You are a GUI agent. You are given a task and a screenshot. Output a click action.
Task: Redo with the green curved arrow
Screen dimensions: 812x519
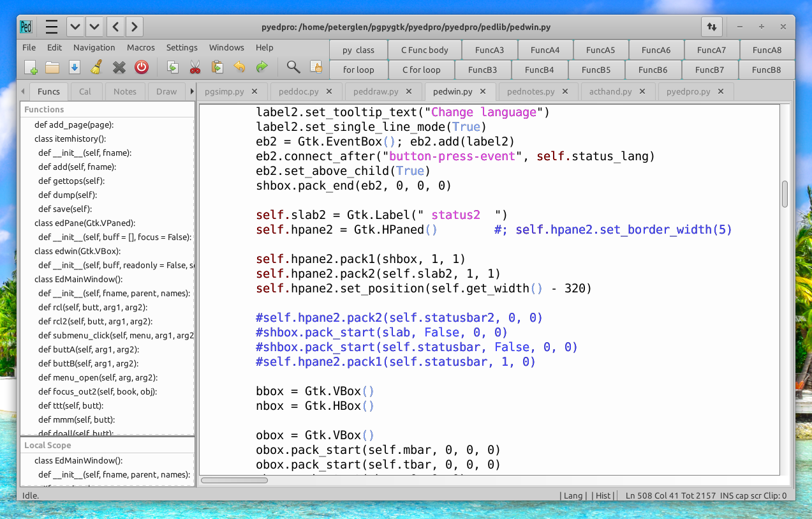(262, 67)
